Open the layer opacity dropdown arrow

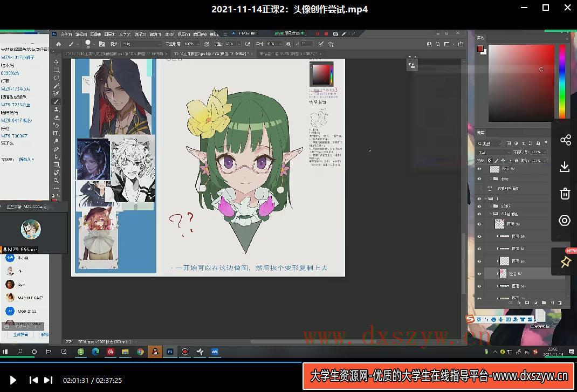click(545, 152)
